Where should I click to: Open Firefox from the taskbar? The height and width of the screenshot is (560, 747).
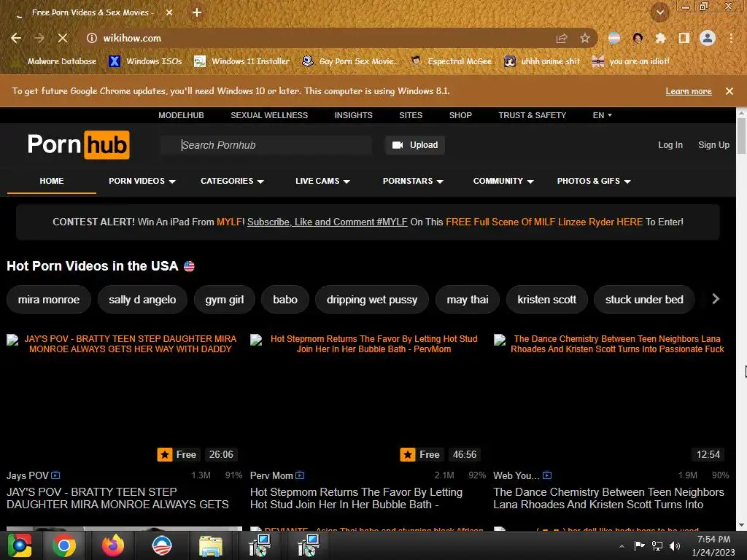click(113, 545)
